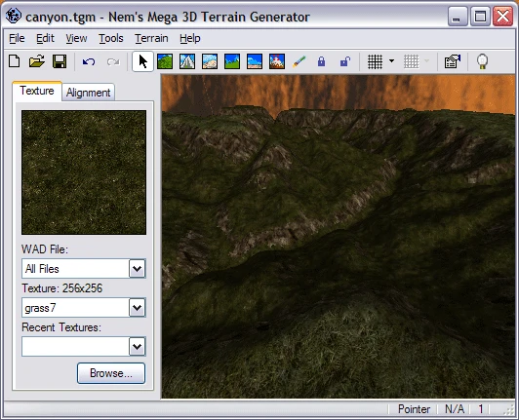The height and width of the screenshot is (420, 519).
Task: Click the greyed-out redo arrow
Action: point(113,61)
